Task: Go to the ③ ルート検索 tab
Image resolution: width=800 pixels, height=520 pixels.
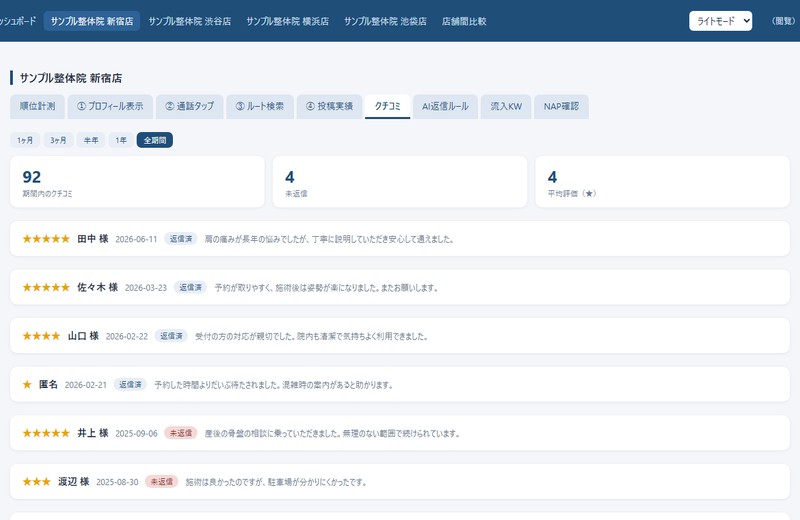Action: 260,106
